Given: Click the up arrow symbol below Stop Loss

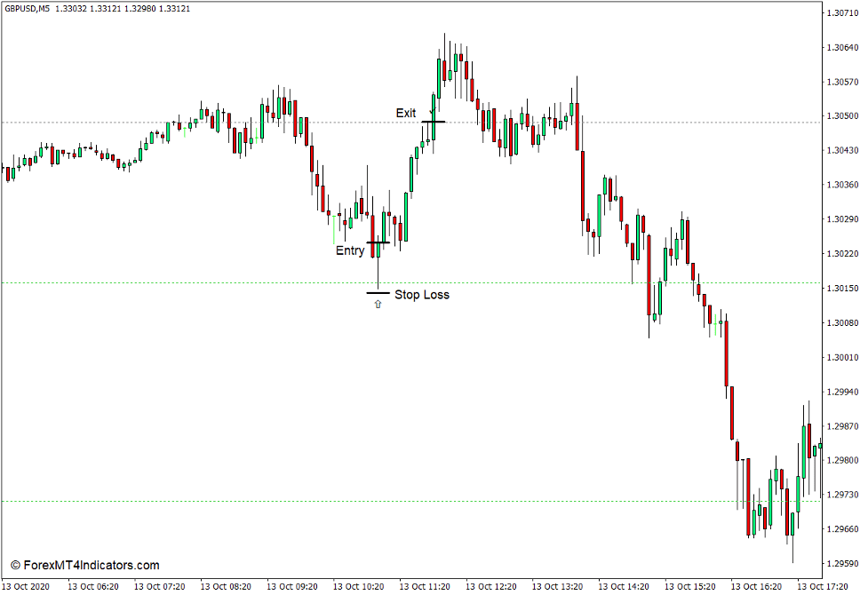Looking at the screenshot, I should tap(377, 305).
